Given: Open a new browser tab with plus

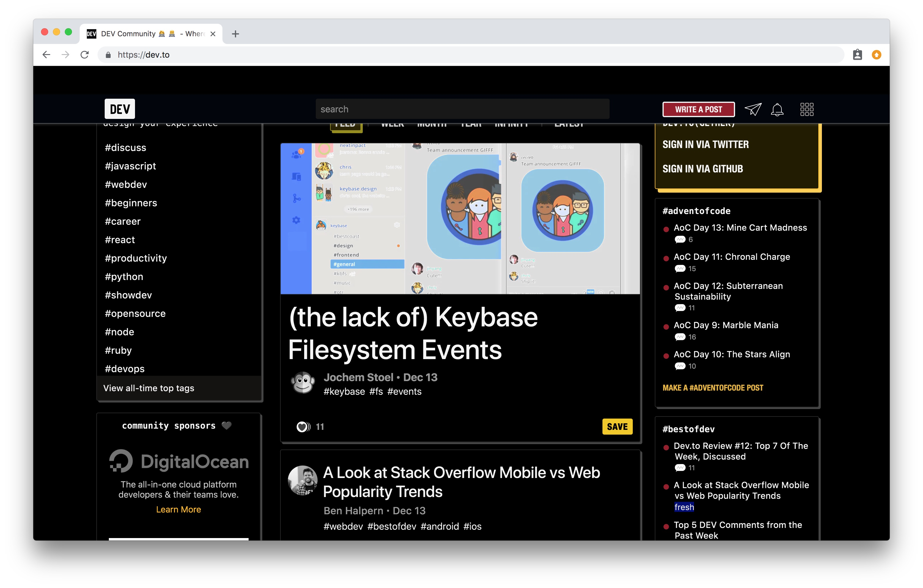Looking at the screenshot, I should click(235, 34).
